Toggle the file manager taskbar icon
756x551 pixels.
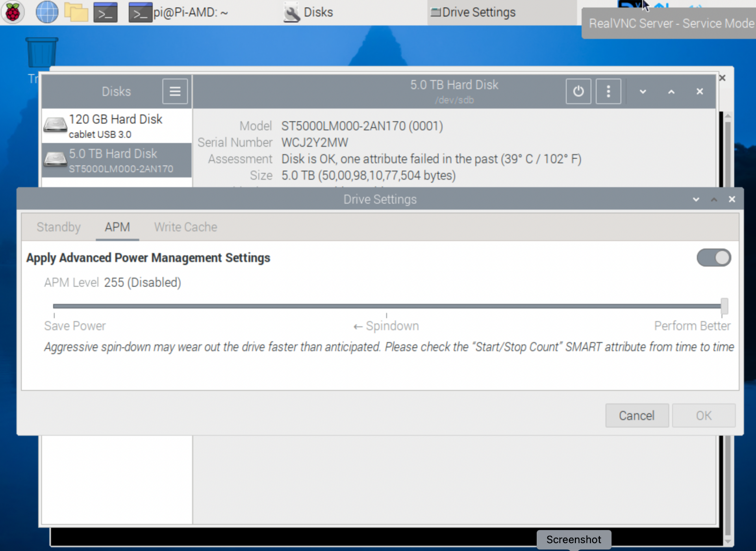tap(76, 12)
